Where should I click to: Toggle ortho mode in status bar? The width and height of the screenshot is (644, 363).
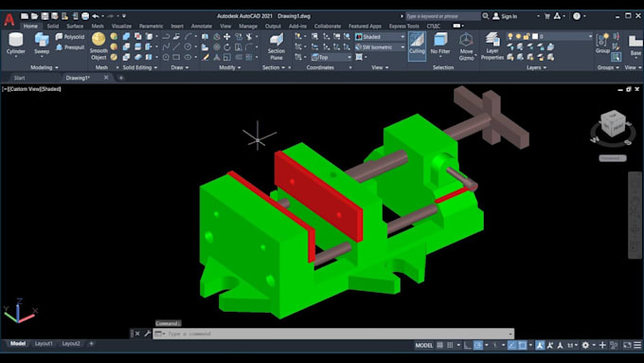click(x=468, y=345)
